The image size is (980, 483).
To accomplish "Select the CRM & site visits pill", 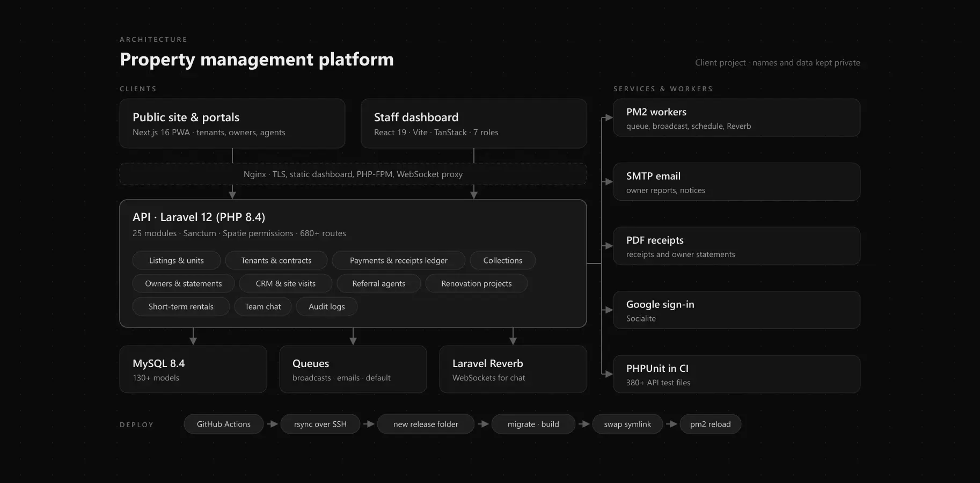I will (286, 283).
